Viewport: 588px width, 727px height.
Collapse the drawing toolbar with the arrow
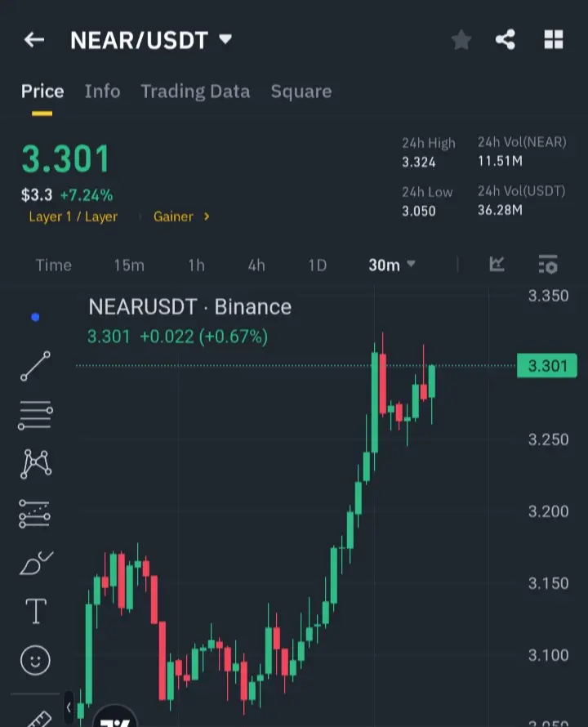[x=69, y=707]
